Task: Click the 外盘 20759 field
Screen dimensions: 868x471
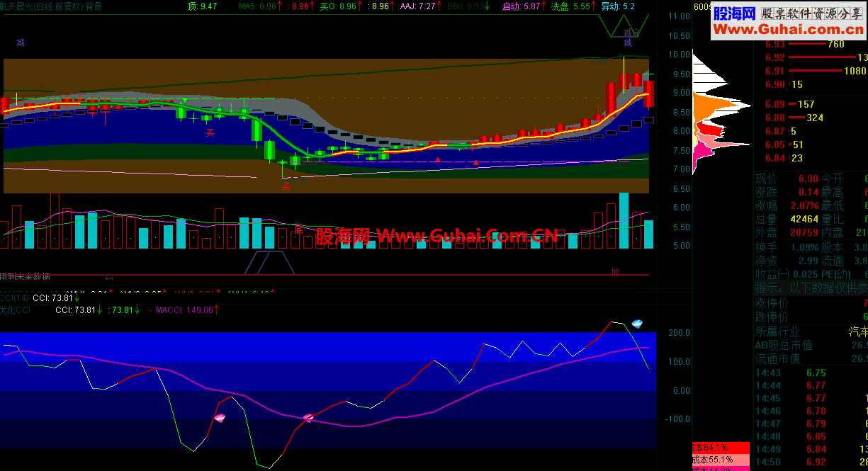Action: 787,233
